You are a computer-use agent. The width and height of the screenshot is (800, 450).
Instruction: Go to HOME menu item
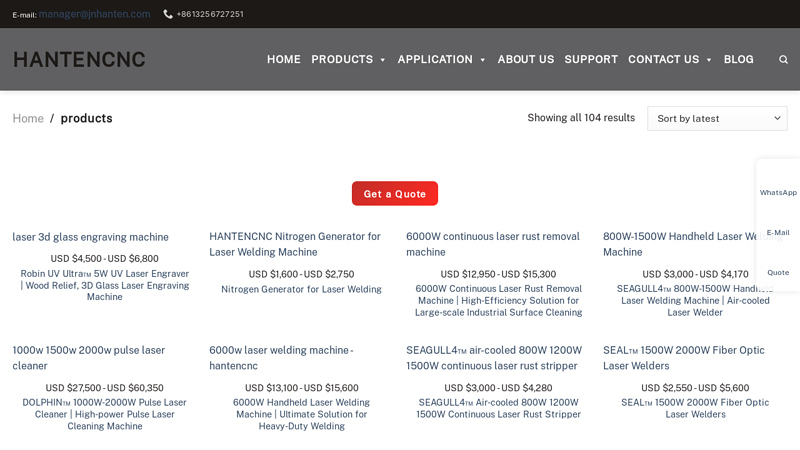(x=284, y=59)
